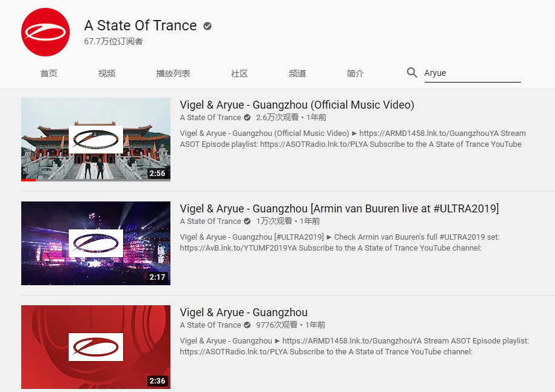The height and width of the screenshot is (392, 555).
Task: Open the 首页 tab
Action: point(49,73)
